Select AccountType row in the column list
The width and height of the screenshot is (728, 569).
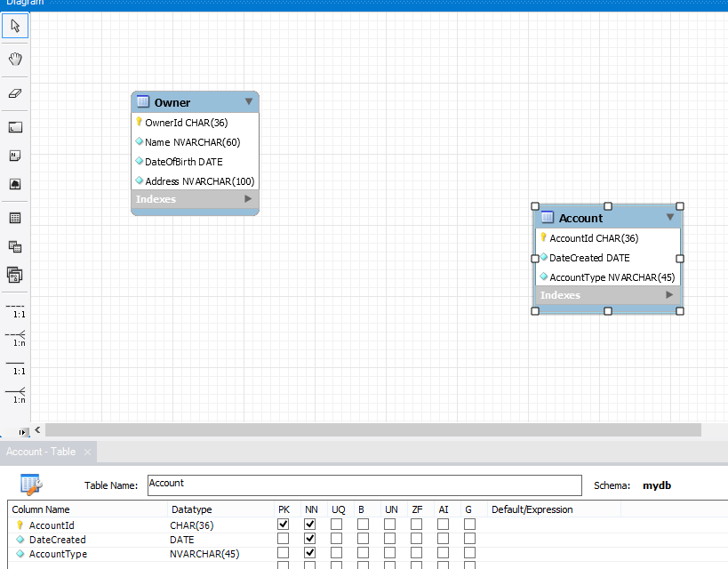point(59,554)
